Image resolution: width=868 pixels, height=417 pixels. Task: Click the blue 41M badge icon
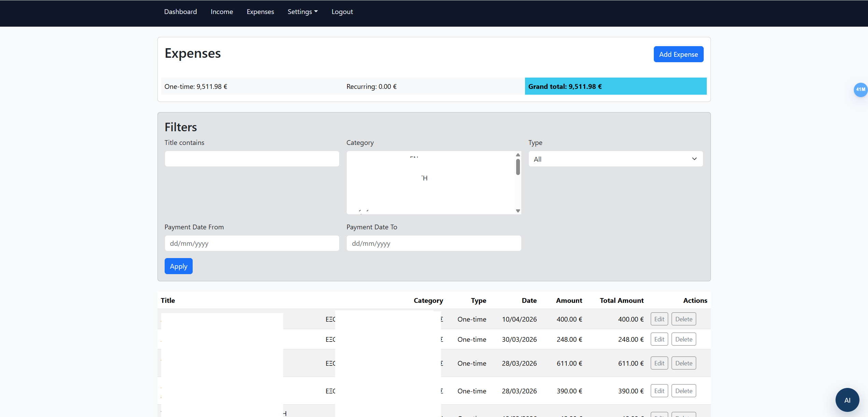coord(860,90)
